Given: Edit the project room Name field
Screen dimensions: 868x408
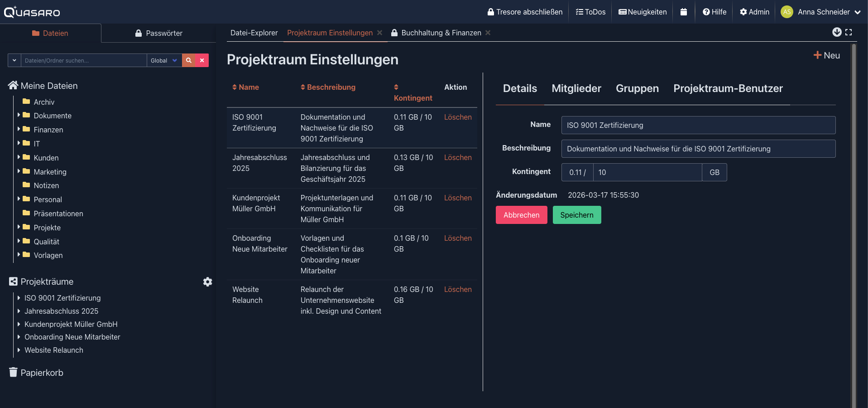Looking at the screenshot, I should coord(698,125).
